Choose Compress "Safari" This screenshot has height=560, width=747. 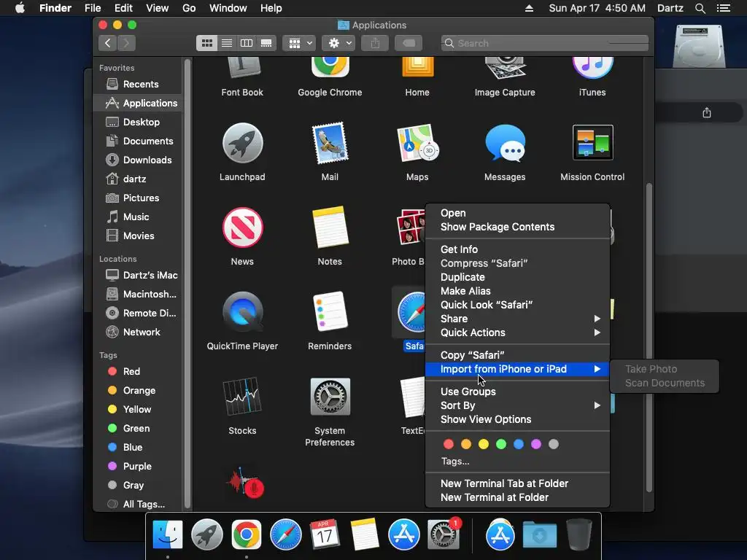click(x=517, y=262)
